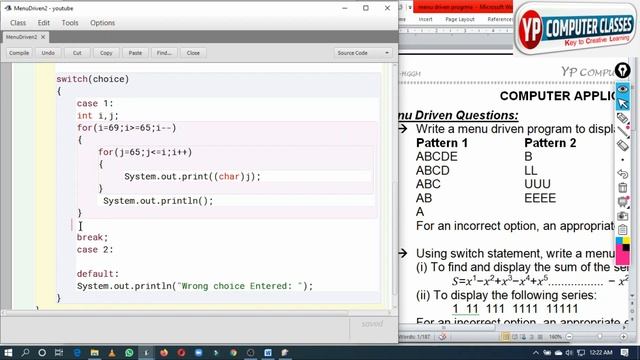Open the Page Layout ribbon tab in Word
Image resolution: width=640 pixels, height=360 pixels.
(x=460, y=19)
